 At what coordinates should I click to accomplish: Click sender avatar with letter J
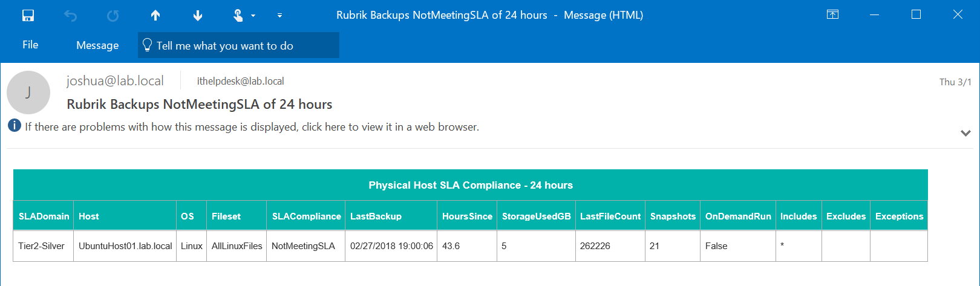[x=28, y=93]
